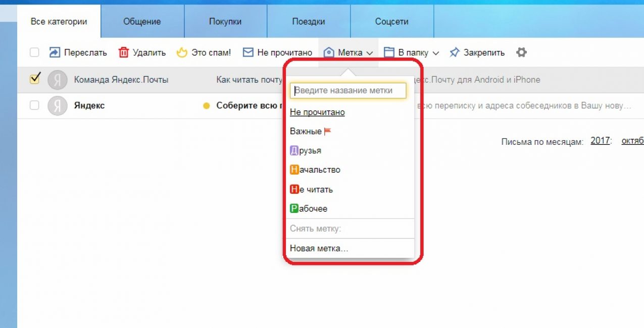Switch to Поездки tab

(309, 22)
